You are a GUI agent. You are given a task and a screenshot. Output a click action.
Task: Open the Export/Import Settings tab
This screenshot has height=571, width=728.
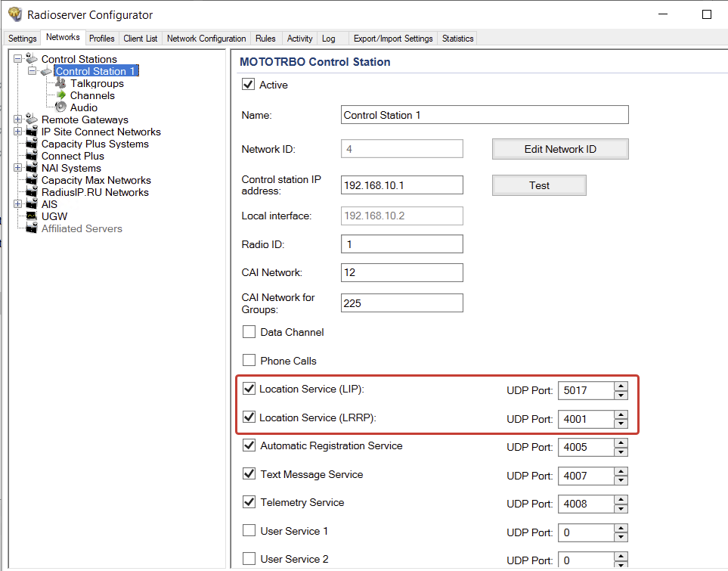click(x=393, y=39)
